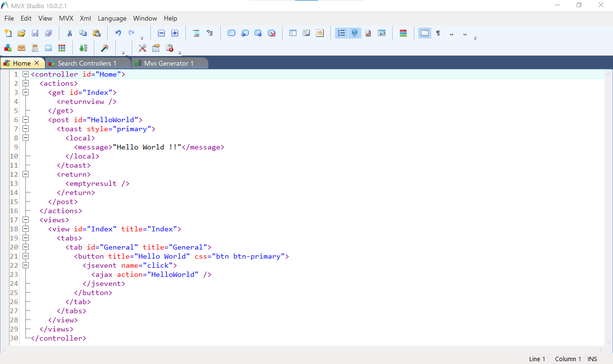Switch to the Search Controllers 1 tab
This screenshot has height=364, width=613.
[x=86, y=63]
